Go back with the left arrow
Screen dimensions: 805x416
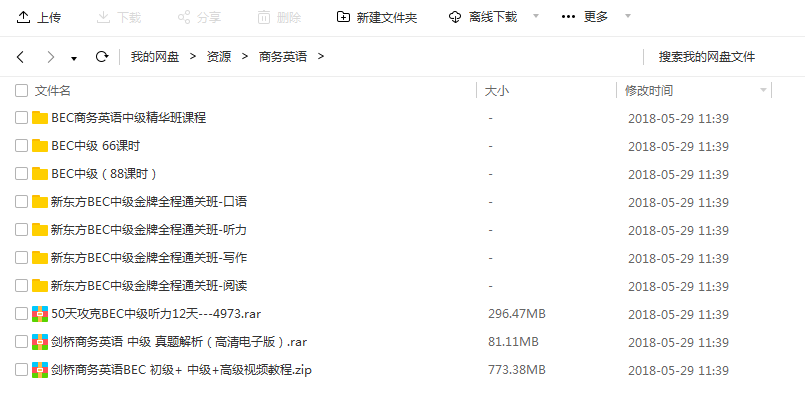coord(21,56)
